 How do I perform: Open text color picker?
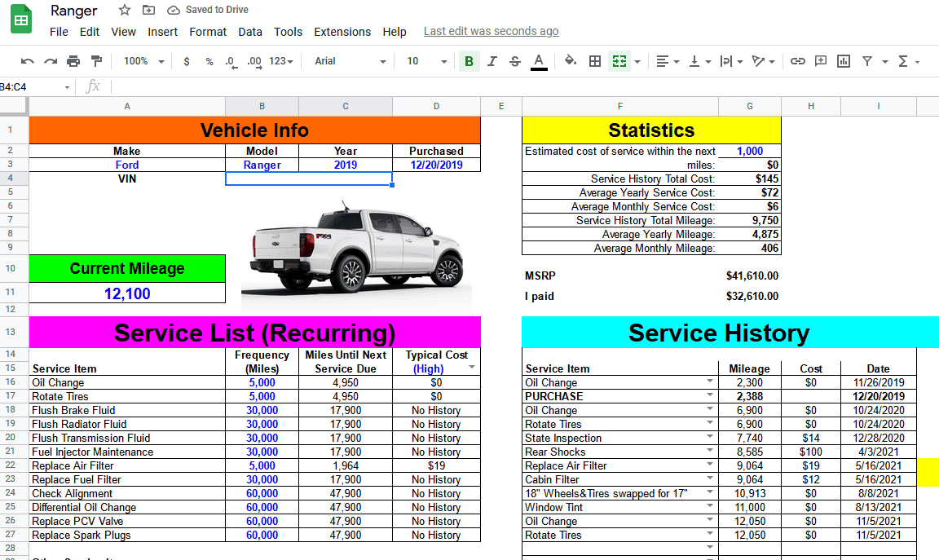539,61
